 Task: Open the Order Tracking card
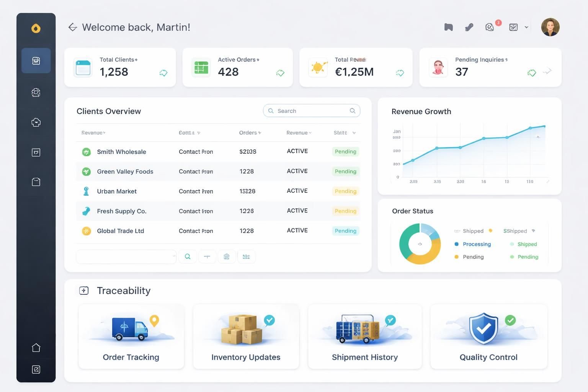131,336
